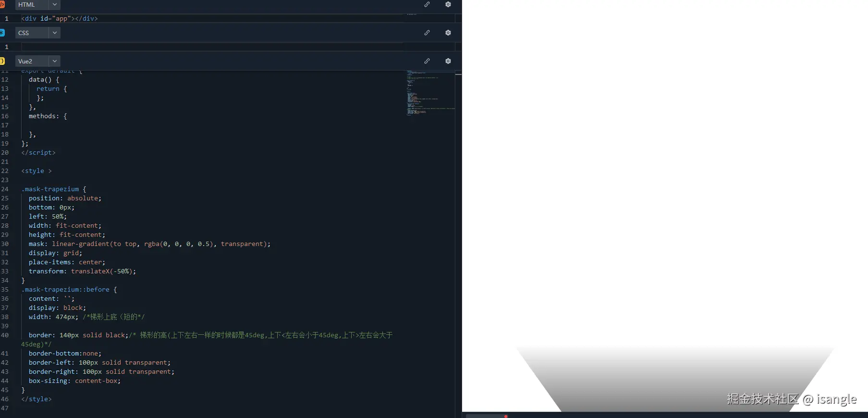Image resolution: width=868 pixels, height=418 pixels.
Task: Click the blue CSS language icon
Action: coord(2,33)
